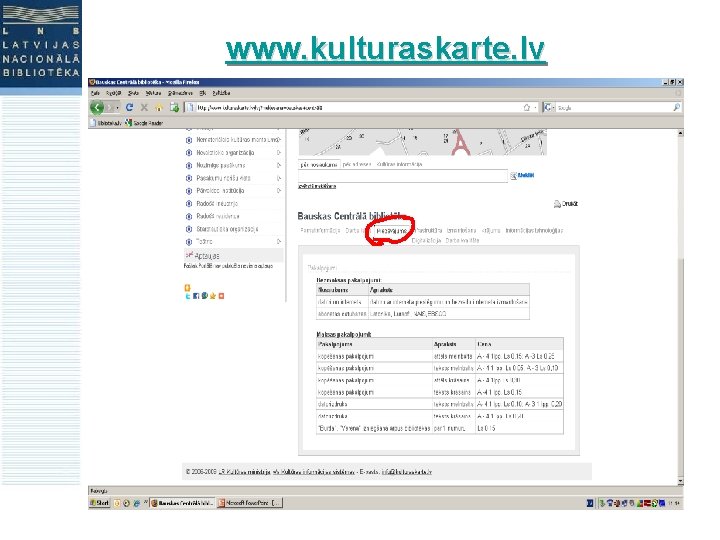Open the Google Reader bookmark
Screen dimensions: 720x540
[x=144, y=123]
